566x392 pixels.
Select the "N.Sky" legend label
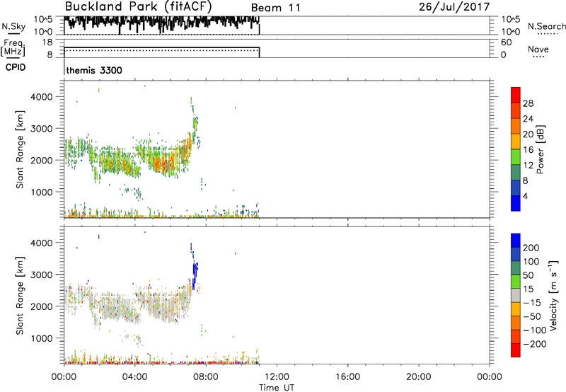(13, 26)
